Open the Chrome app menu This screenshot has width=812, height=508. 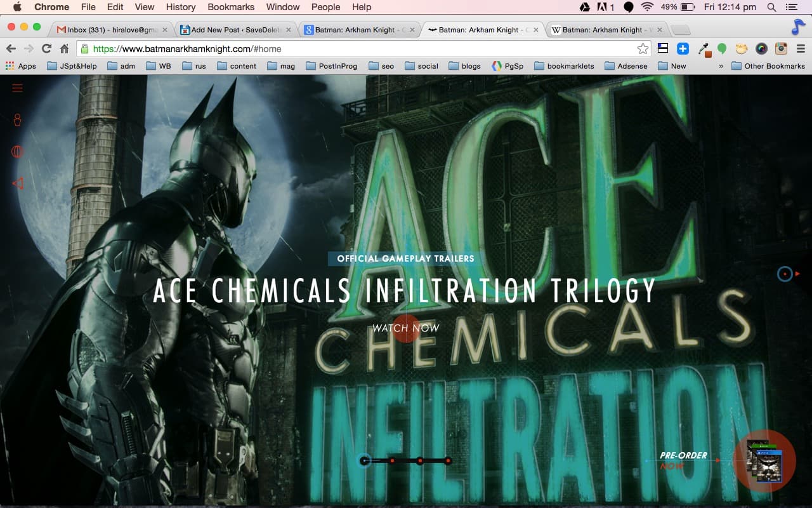(x=52, y=7)
